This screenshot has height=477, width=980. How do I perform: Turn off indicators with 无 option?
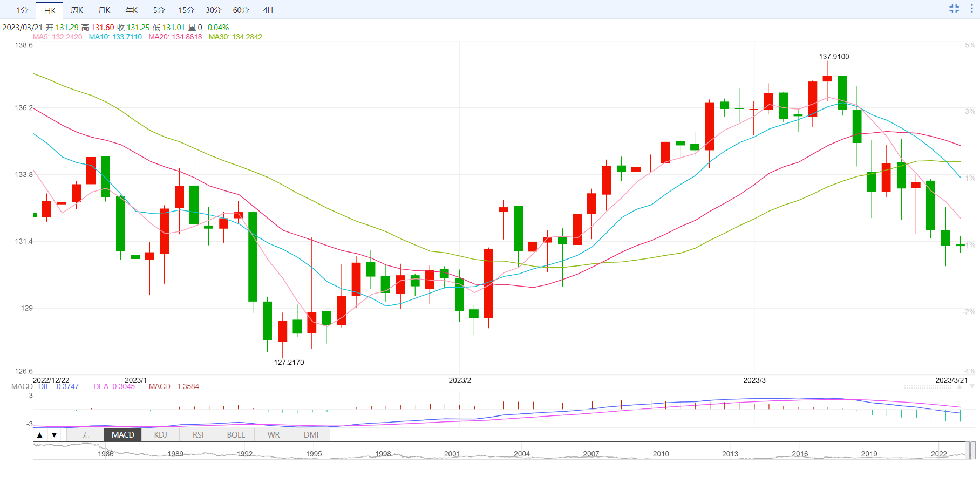click(85, 435)
